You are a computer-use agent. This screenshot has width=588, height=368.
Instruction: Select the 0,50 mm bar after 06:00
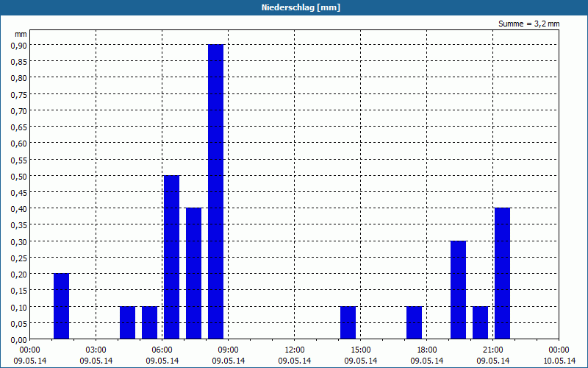[x=171, y=257]
